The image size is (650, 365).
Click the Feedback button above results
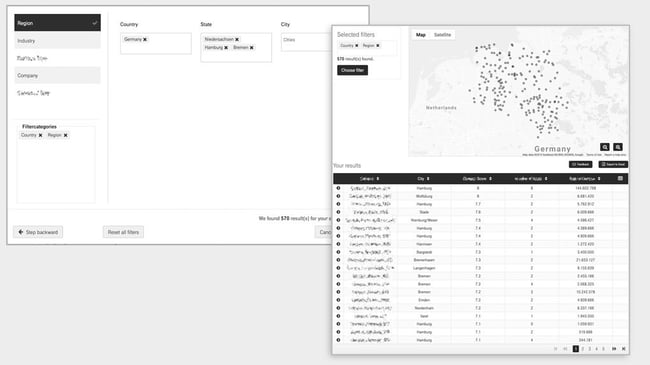click(580, 164)
